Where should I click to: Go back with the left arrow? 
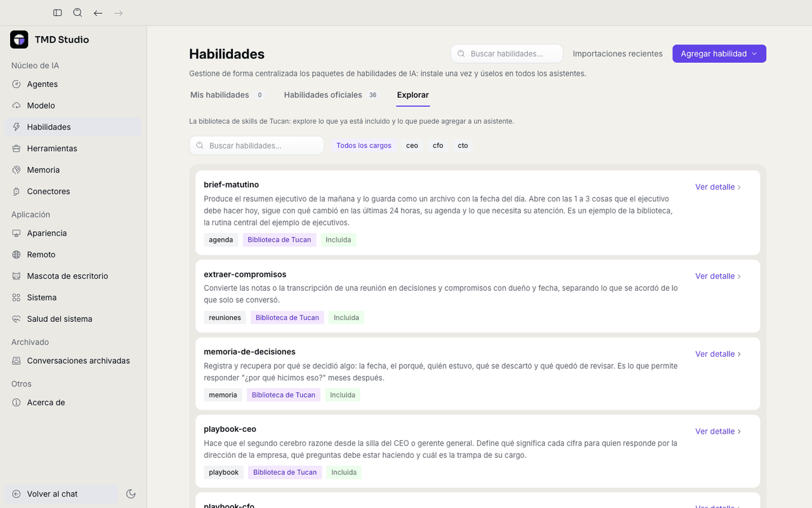coord(98,13)
